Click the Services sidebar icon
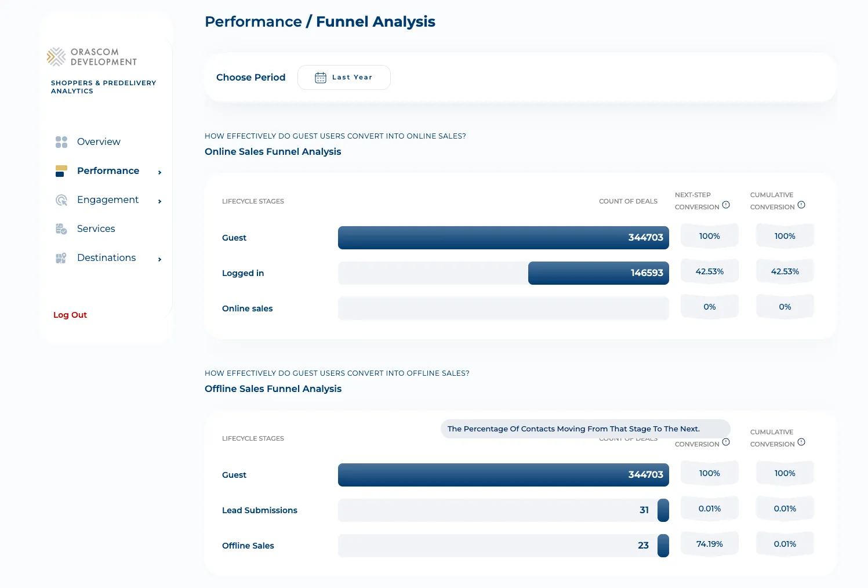This screenshot has width=868, height=588. [x=61, y=229]
